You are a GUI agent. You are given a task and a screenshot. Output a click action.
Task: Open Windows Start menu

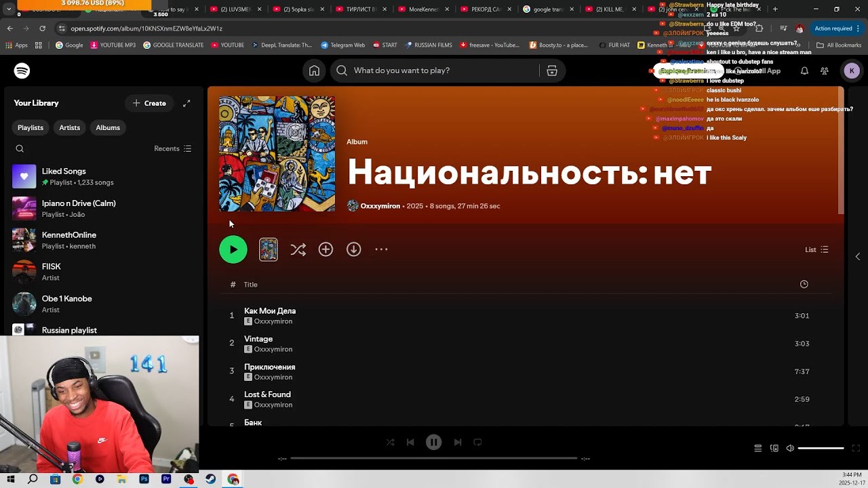[11, 479]
